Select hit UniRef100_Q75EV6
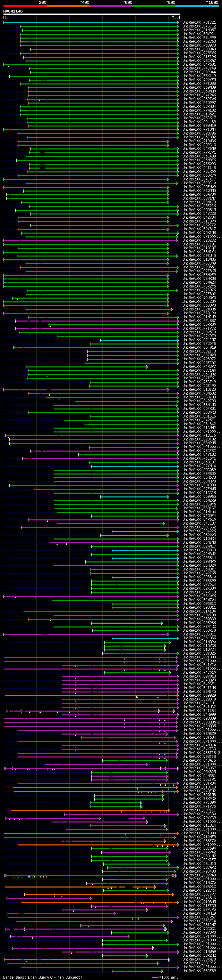Screen dimensions: 222x980 click(199, 53)
